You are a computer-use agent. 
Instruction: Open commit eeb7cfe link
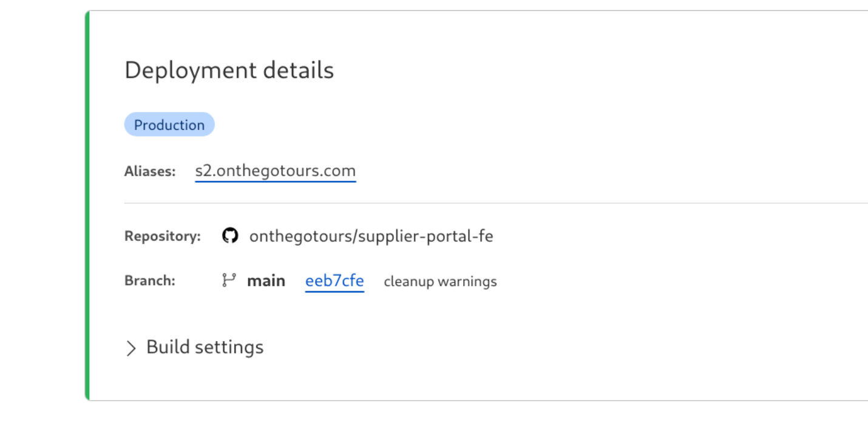coord(334,281)
